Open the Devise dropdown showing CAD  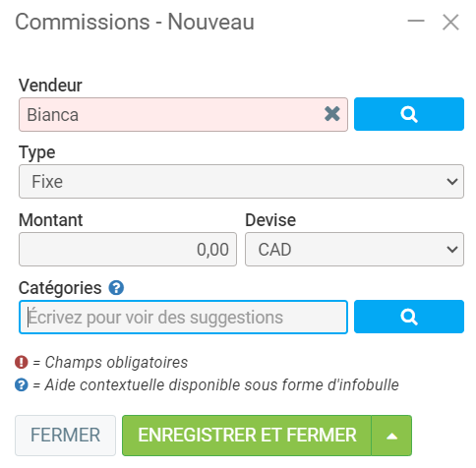354,250
